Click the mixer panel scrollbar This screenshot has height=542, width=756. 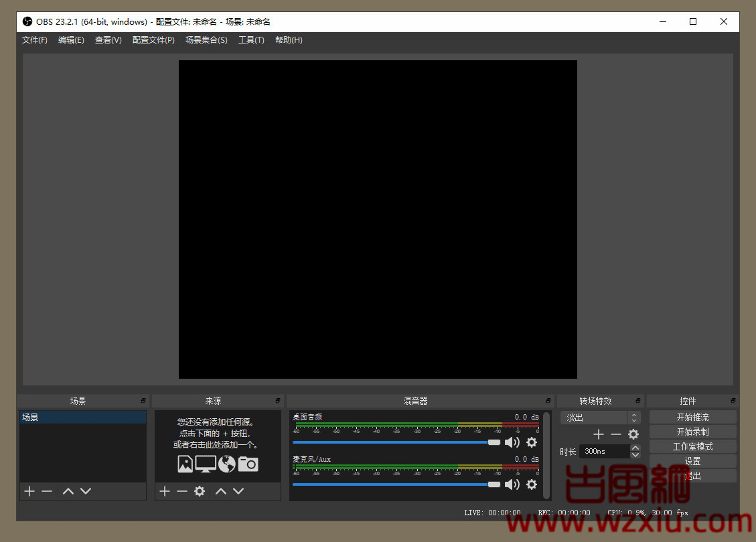coord(546,455)
